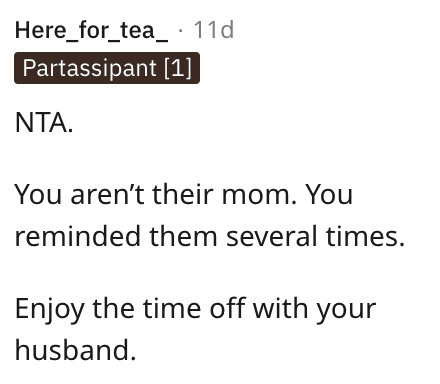Select the Partassipant [1] flair badge
The height and width of the screenshot is (384, 440).
(107, 68)
